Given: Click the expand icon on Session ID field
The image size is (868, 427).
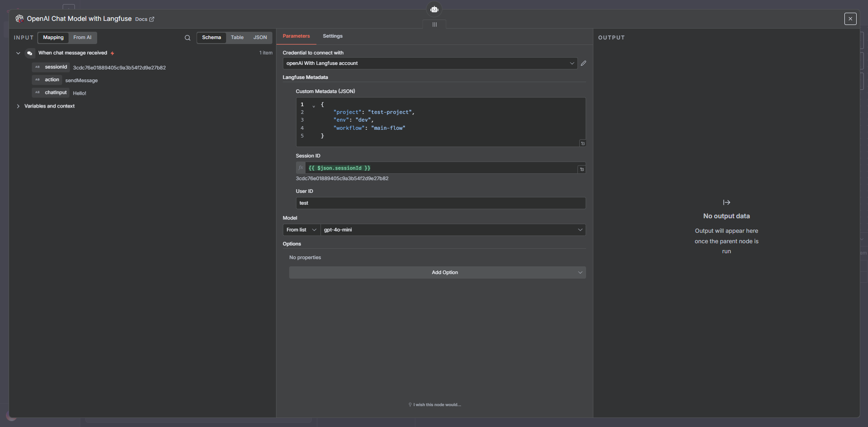Looking at the screenshot, I should [x=582, y=169].
